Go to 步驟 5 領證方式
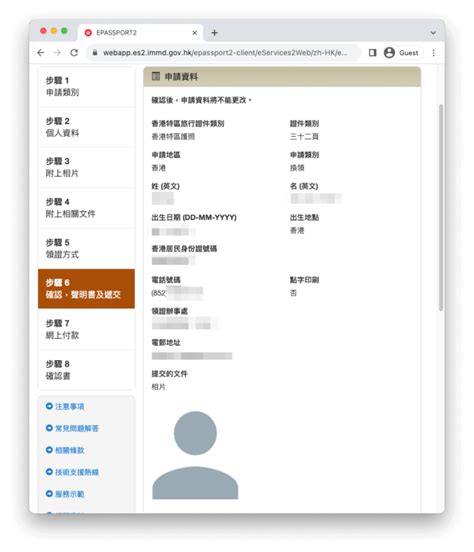This screenshot has width=474, height=552. point(86,249)
